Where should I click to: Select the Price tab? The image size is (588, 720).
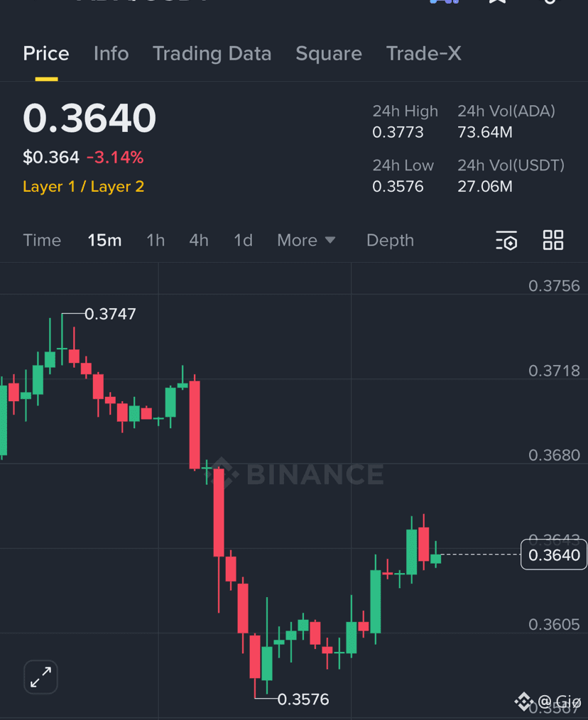(46, 54)
